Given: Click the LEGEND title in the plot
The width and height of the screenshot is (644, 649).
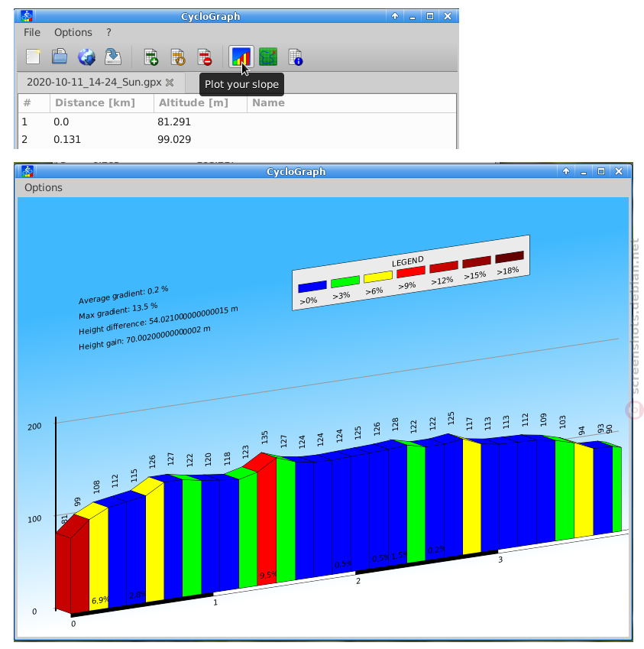Looking at the screenshot, I should coord(407,261).
